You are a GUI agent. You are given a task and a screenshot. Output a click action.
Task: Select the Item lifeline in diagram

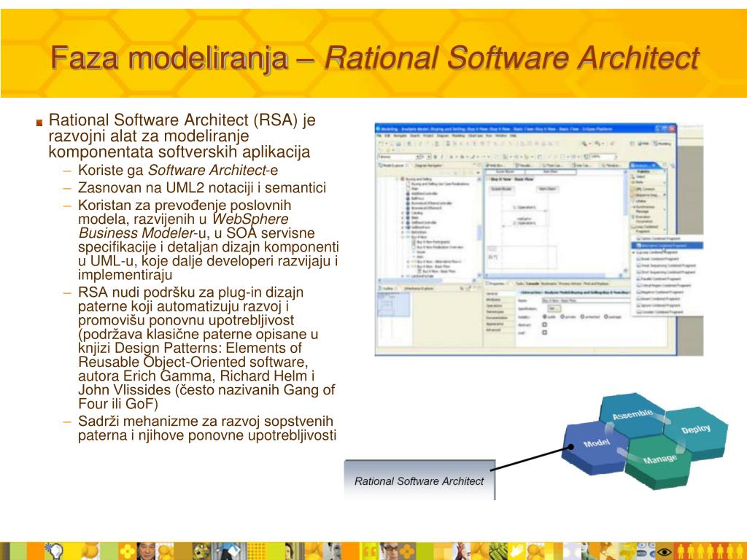(548, 189)
